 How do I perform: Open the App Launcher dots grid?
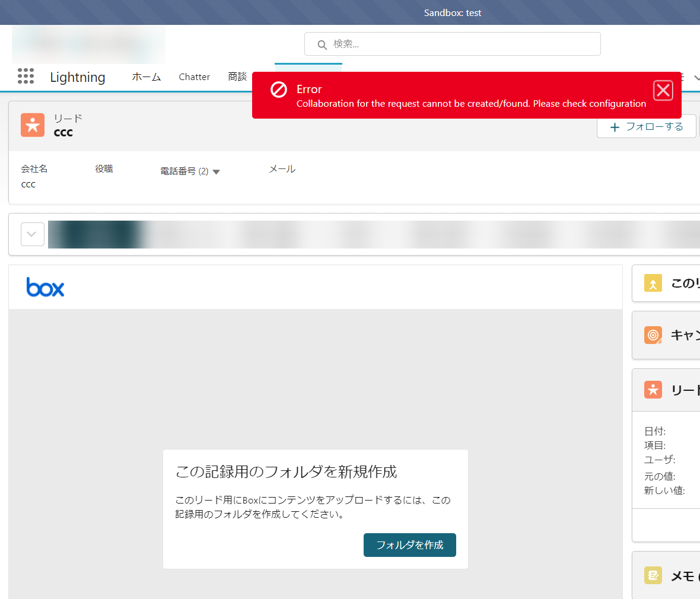26,76
